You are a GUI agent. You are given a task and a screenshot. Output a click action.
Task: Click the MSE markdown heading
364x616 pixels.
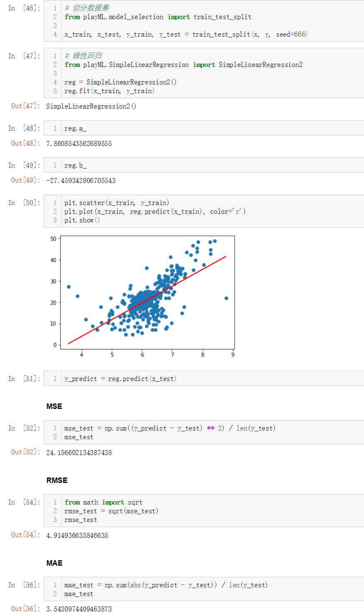[54, 406]
